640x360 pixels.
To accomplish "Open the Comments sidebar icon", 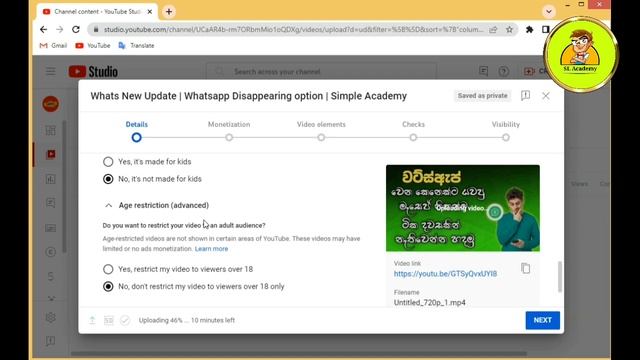I will tap(51, 203).
